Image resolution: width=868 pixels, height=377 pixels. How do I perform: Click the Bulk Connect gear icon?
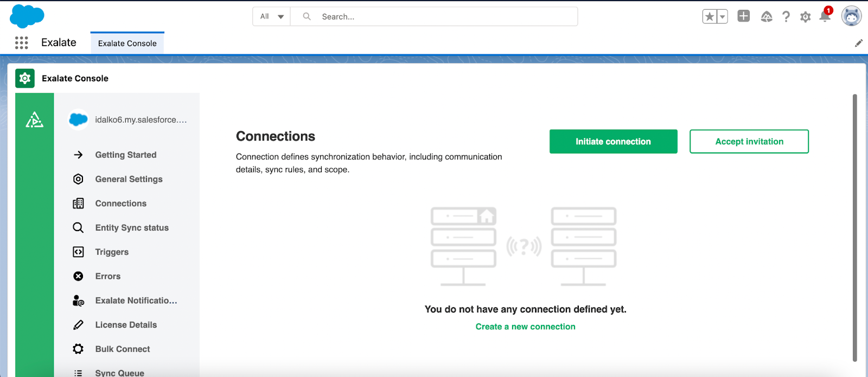(78, 349)
